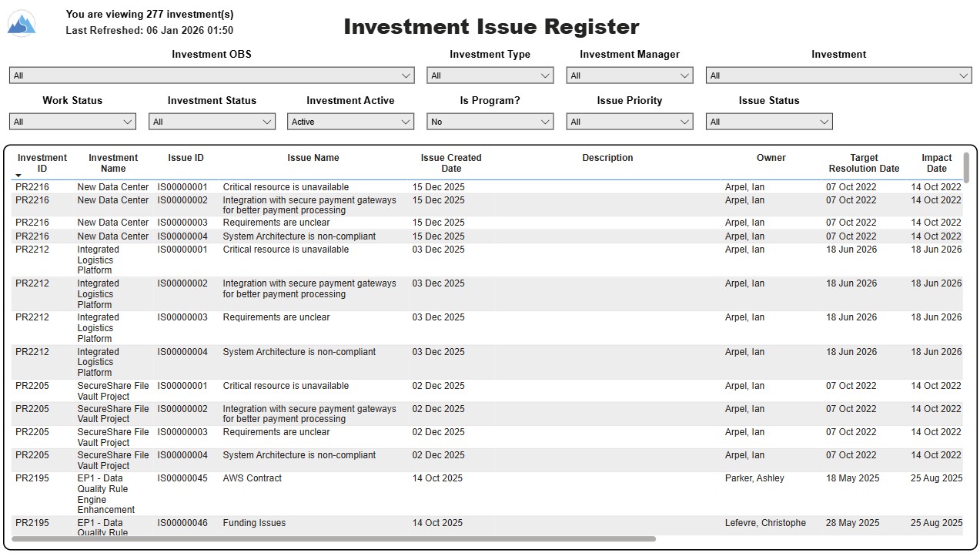Expand the Issue Priority dropdown

[629, 122]
